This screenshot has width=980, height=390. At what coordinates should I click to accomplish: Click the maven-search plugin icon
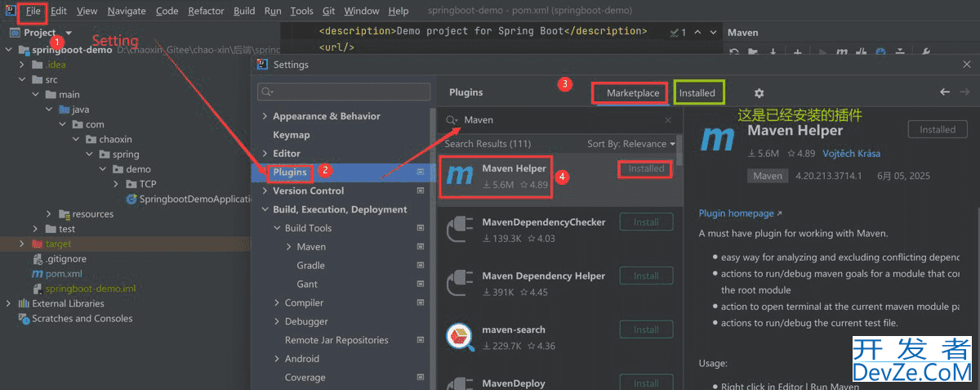tap(460, 337)
